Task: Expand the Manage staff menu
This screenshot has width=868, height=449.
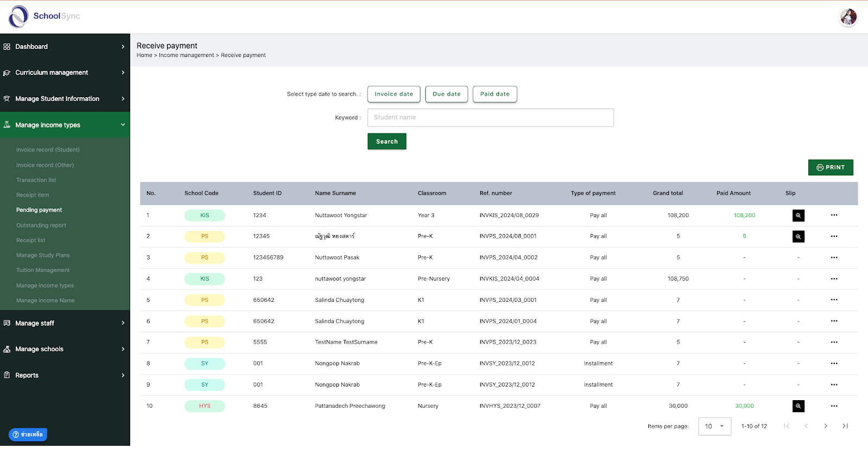Action: (65, 323)
